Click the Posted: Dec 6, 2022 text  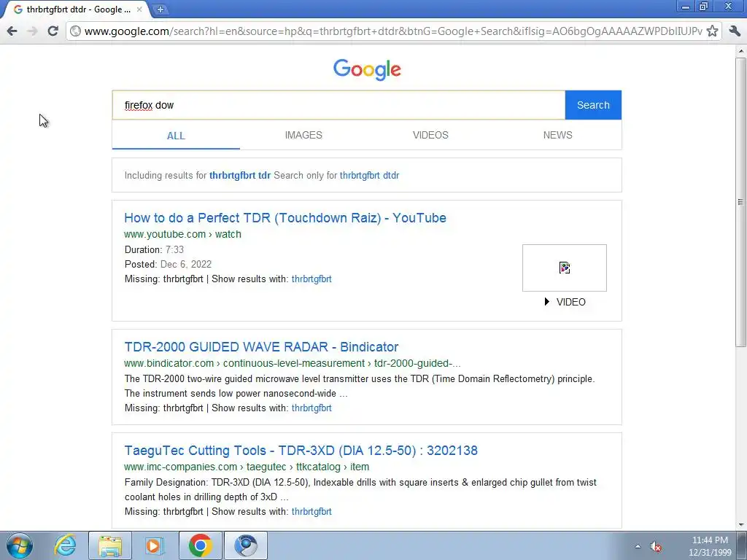click(x=169, y=264)
